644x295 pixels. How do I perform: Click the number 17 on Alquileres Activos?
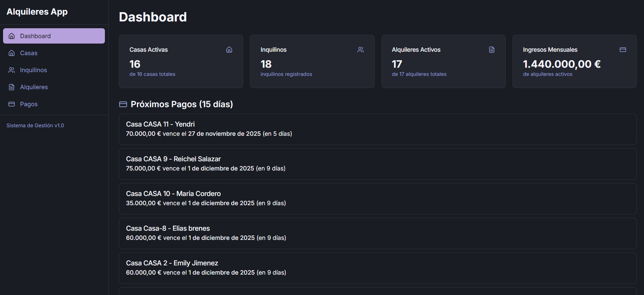[397, 64]
